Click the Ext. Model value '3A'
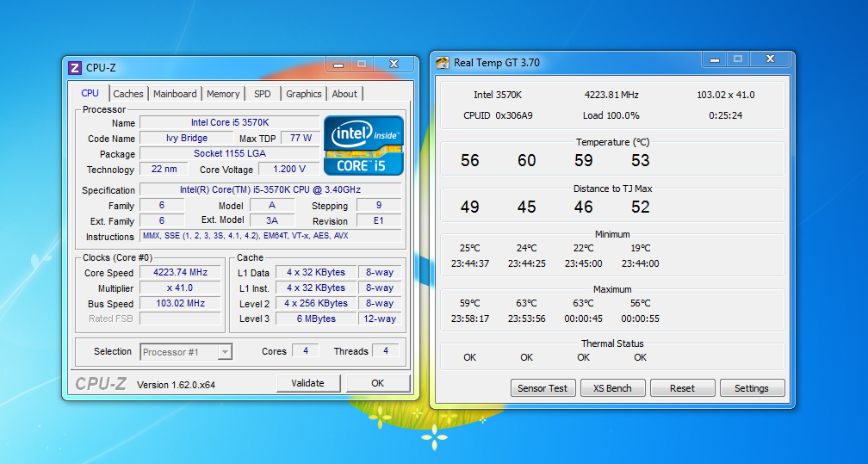The height and width of the screenshot is (464, 868). [x=272, y=220]
